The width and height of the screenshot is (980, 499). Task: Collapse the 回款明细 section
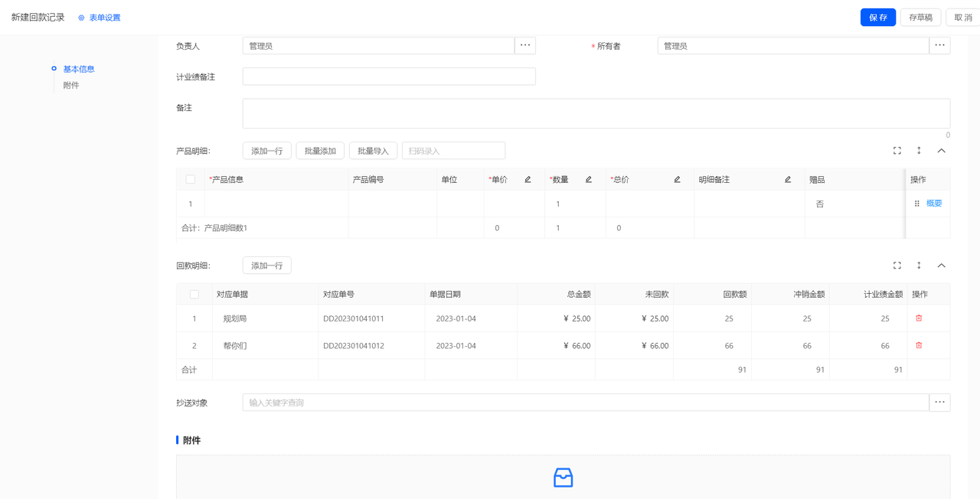(942, 266)
